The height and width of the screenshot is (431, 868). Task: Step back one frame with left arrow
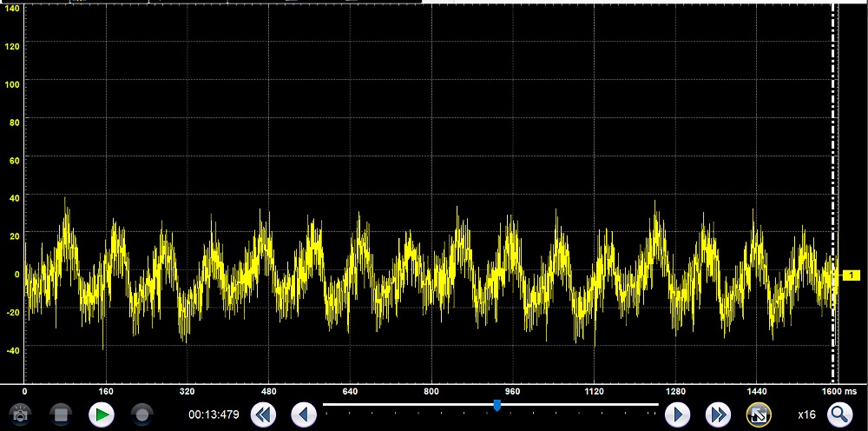pos(303,414)
